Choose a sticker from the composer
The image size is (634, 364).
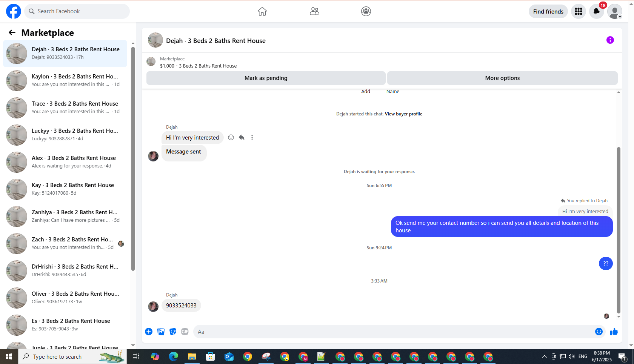173,332
